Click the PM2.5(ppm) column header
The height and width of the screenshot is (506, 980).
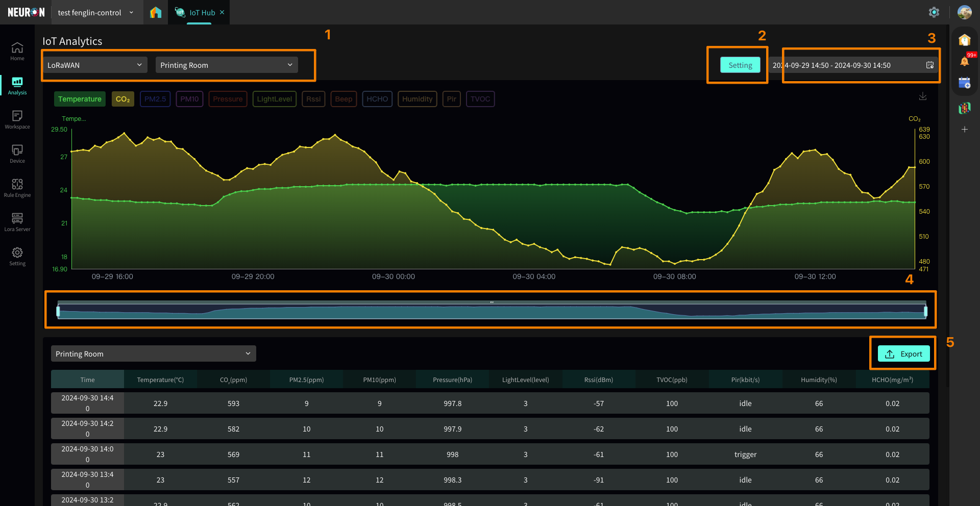pos(306,380)
